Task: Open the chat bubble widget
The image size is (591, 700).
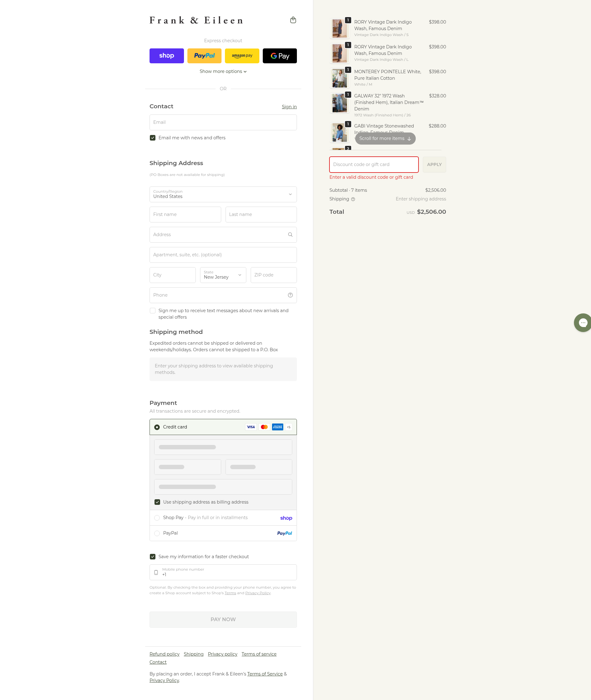Action: click(583, 322)
